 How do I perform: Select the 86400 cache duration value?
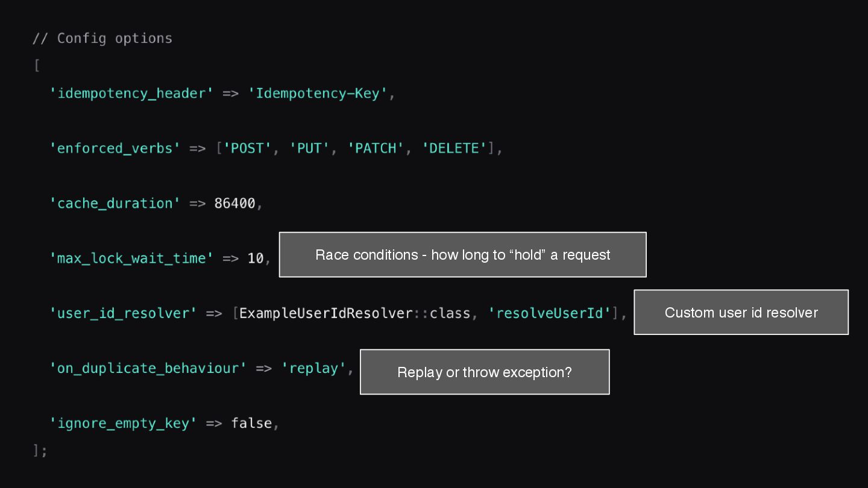tap(235, 204)
